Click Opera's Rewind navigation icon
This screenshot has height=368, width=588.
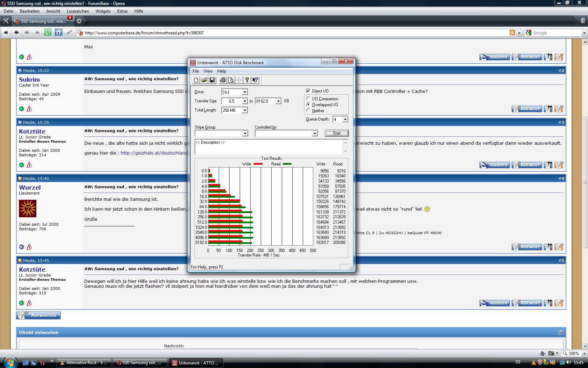[x=6, y=33]
